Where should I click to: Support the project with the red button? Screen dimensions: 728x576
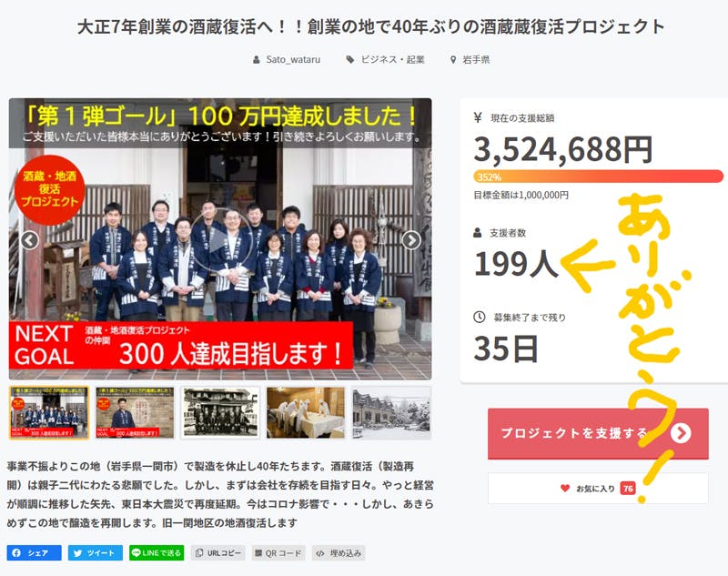click(x=598, y=433)
